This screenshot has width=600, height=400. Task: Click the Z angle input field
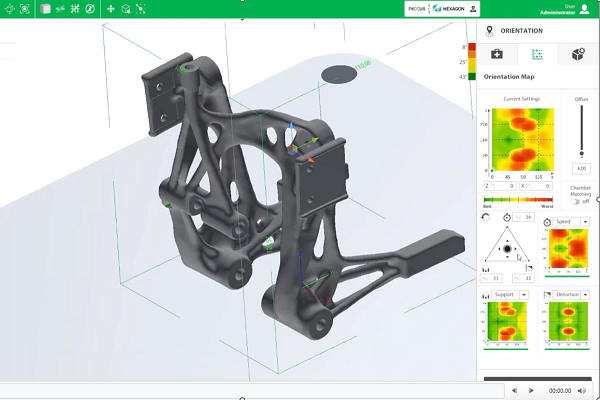coord(501,186)
